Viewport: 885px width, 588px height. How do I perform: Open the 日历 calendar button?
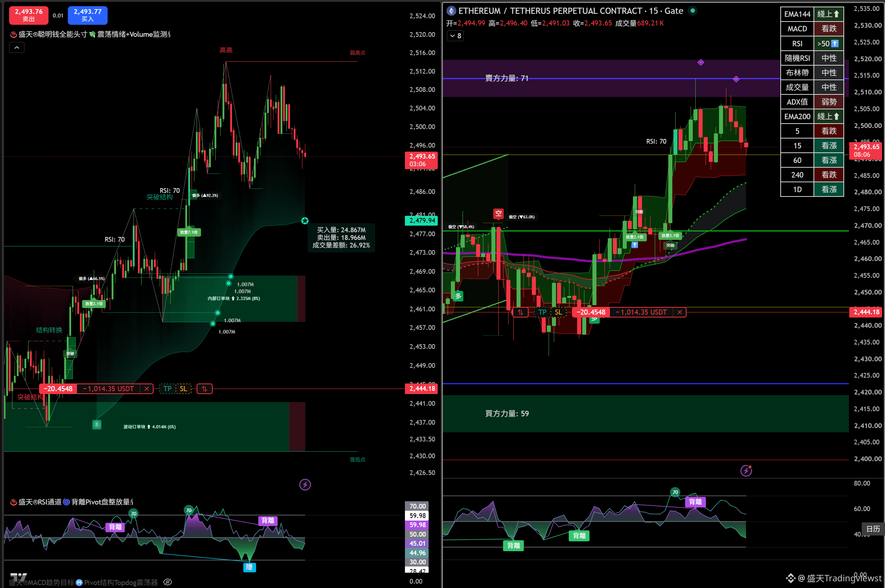tap(873, 529)
